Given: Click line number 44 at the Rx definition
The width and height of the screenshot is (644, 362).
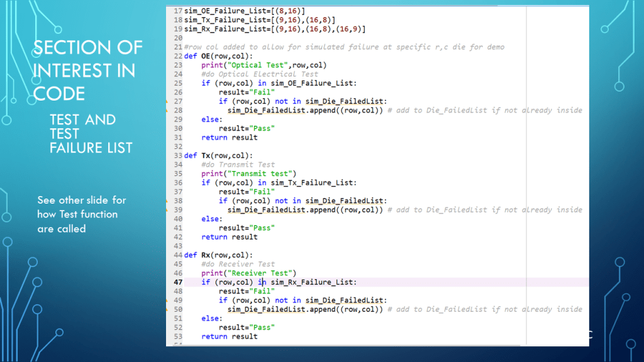Looking at the screenshot, I should coord(177,255).
